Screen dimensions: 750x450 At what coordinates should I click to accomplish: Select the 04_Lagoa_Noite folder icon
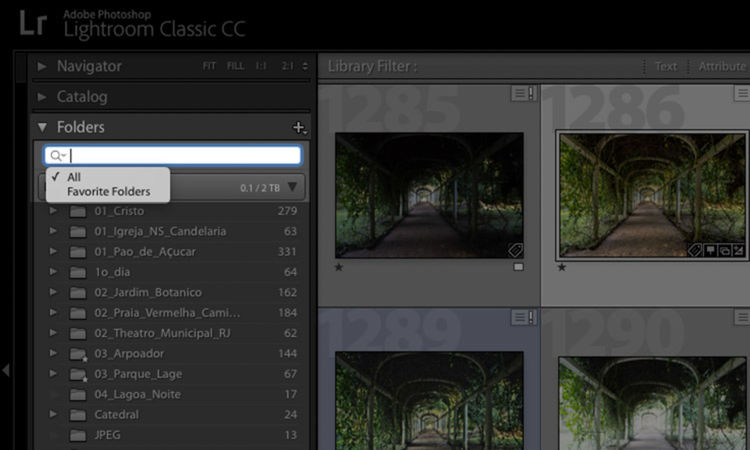pos(77,395)
